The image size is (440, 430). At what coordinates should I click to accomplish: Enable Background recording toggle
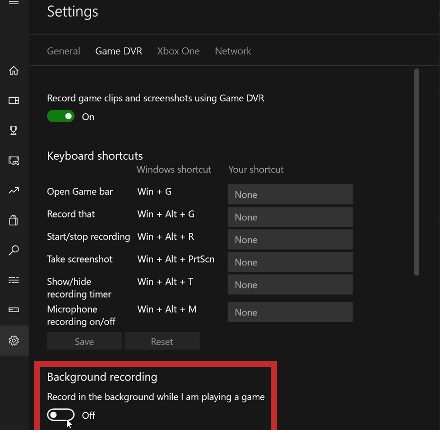[61, 415]
